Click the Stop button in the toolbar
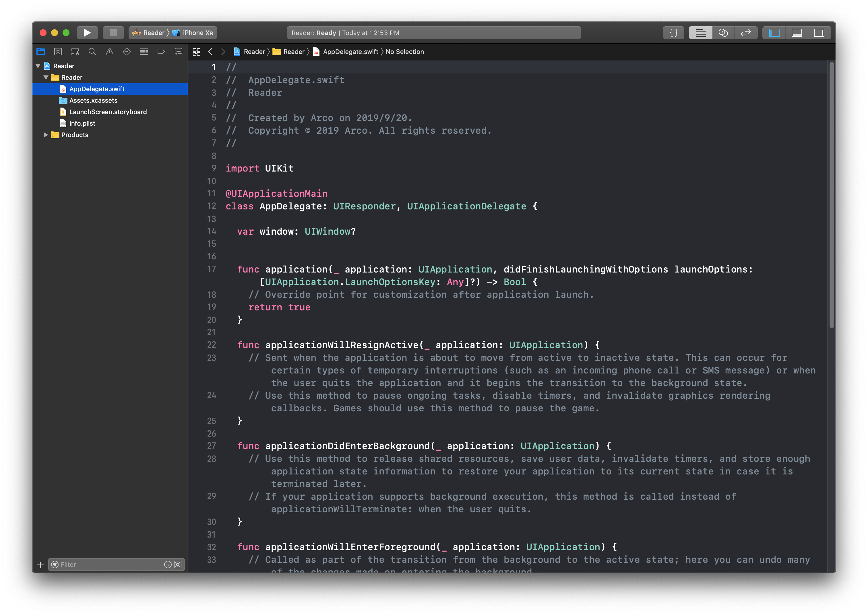This screenshot has width=868, height=615. (x=113, y=33)
